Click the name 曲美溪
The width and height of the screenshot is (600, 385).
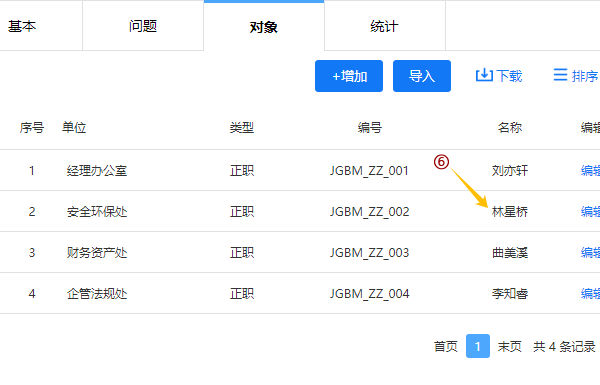(x=510, y=252)
